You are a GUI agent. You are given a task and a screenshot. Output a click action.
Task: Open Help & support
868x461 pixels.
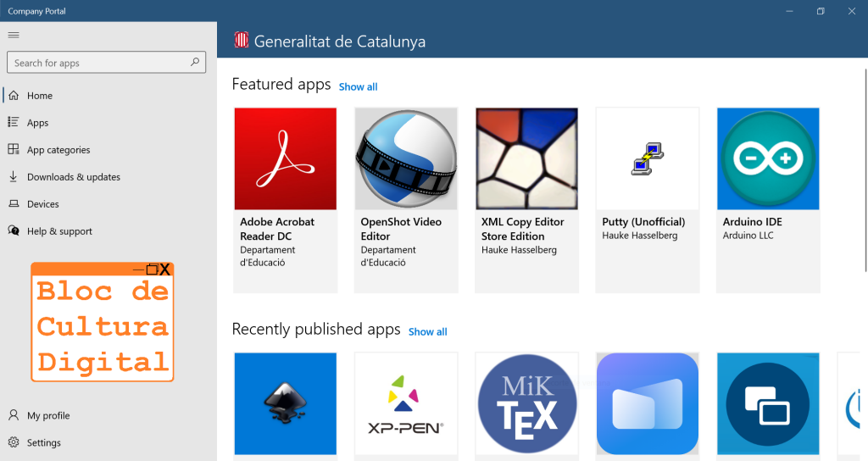[x=59, y=231]
